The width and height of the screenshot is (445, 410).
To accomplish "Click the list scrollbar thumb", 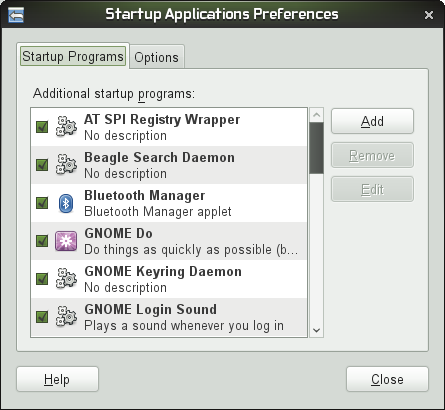I will [316, 148].
